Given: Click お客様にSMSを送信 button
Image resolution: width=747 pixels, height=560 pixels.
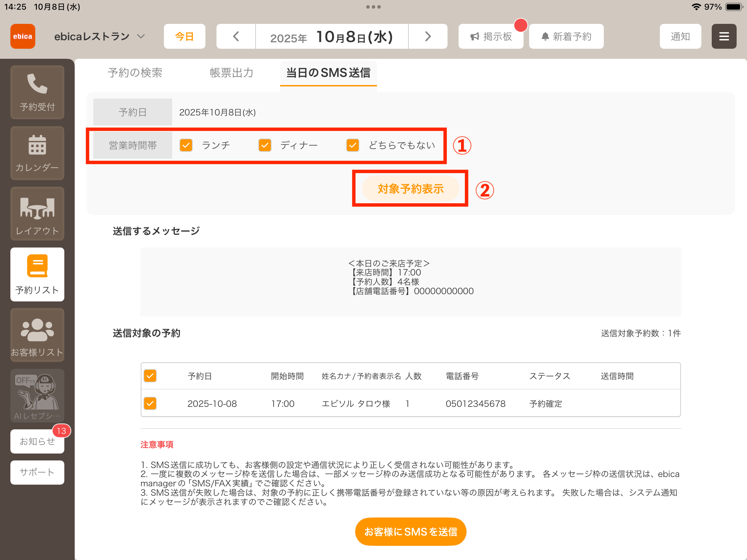Looking at the screenshot, I should click(x=411, y=532).
